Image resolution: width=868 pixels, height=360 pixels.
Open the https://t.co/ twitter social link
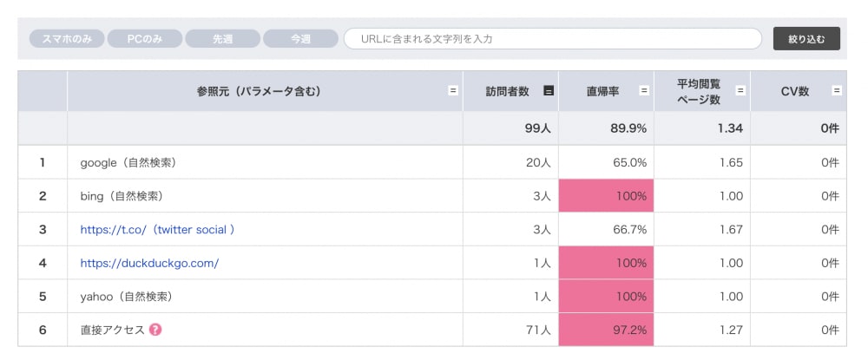click(157, 230)
